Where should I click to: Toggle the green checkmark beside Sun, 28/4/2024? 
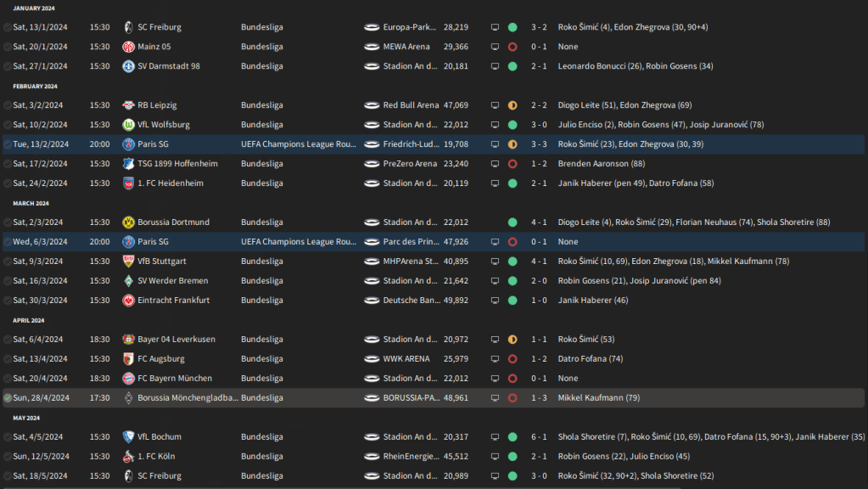[x=8, y=398]
